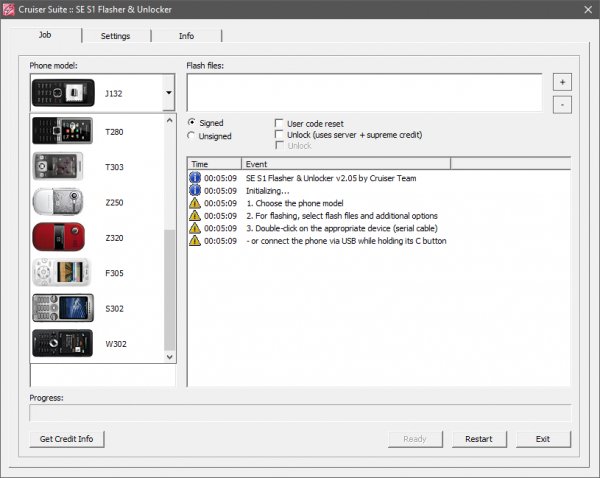600x478 pixels.
Task: Select the Unsigned radio option
Action: pyautogui.click(x=191, y=135)
